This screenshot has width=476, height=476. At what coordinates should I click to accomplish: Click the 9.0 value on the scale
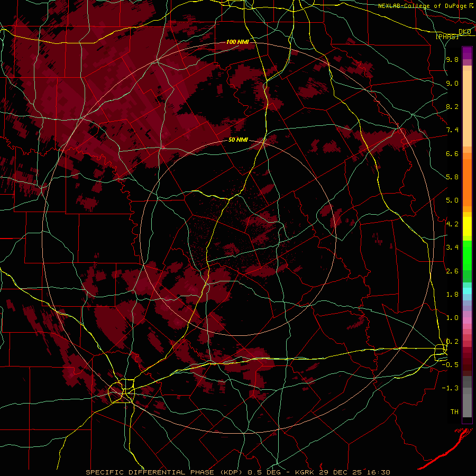pos(452,83)
